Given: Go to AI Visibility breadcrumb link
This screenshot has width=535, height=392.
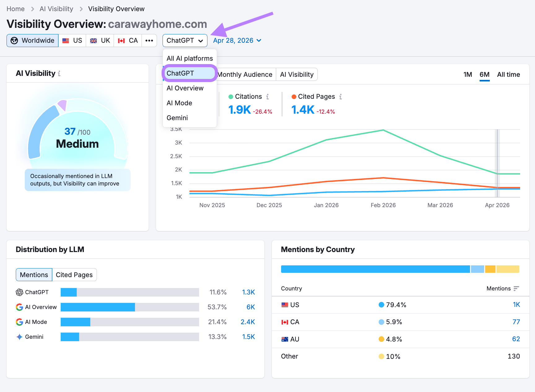Looking at the screenshot, I should click(56, 9).
